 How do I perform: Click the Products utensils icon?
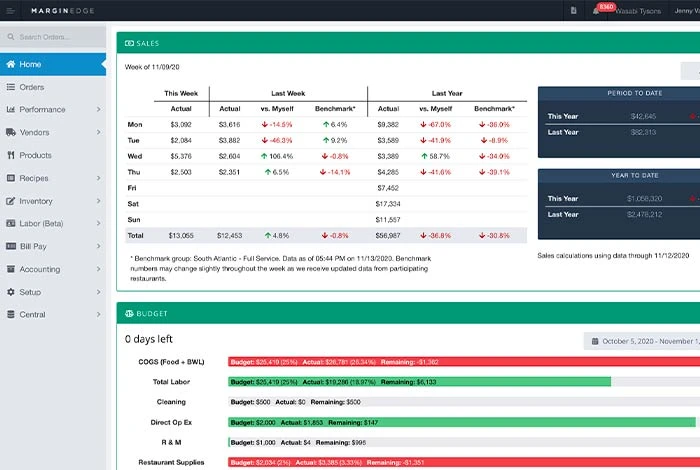11,155
